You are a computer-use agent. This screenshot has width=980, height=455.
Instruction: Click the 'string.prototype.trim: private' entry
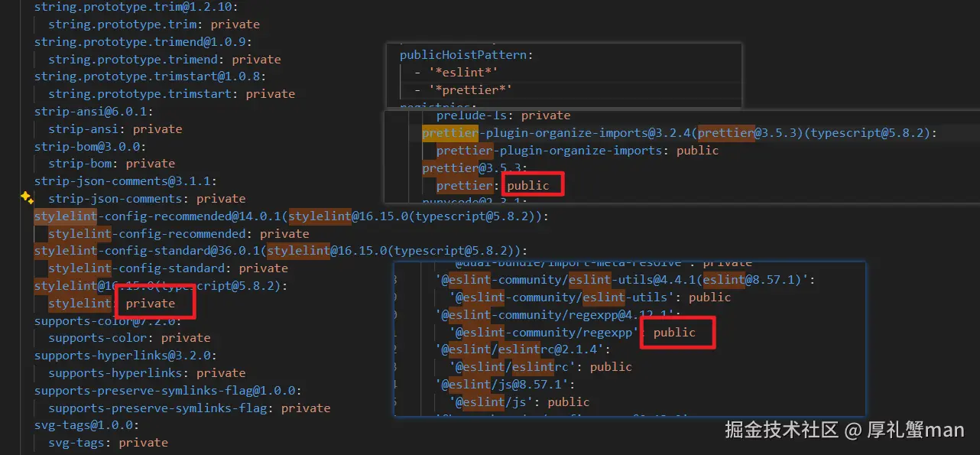[x=154, y=24]
